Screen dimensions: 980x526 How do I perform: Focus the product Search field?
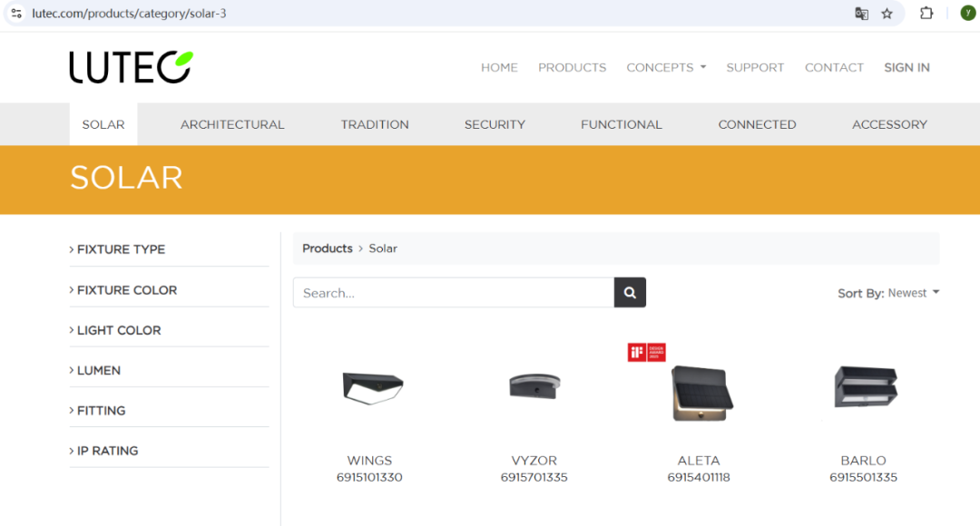point(454,292)
